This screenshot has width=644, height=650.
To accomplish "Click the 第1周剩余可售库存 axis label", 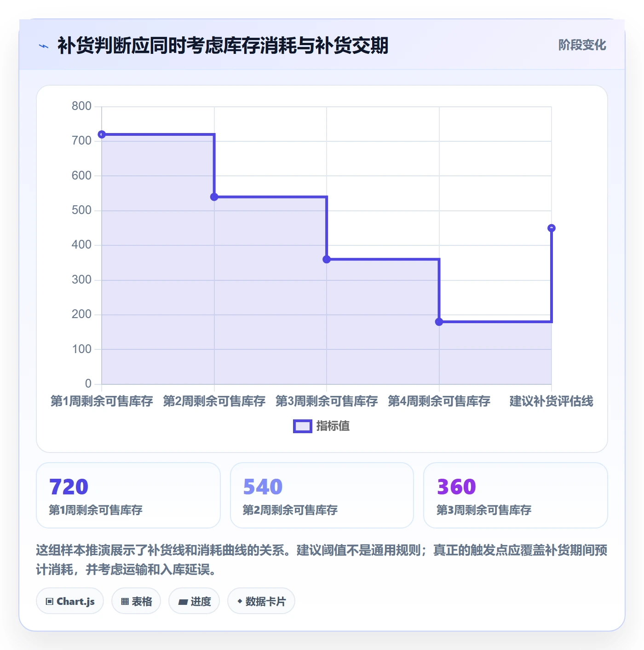I will point(102,401).
